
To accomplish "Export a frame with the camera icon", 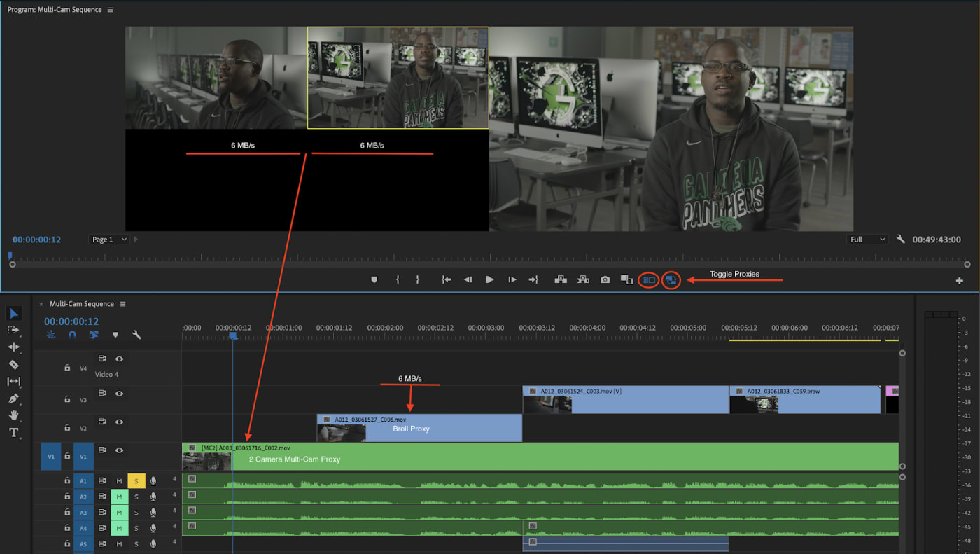I will tap(605, 279).
